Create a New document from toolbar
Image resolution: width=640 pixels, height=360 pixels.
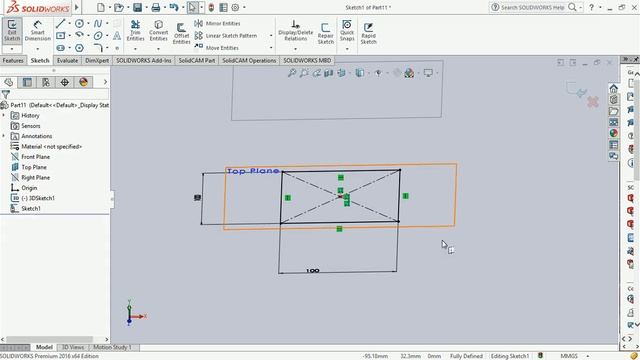[101, 7]
